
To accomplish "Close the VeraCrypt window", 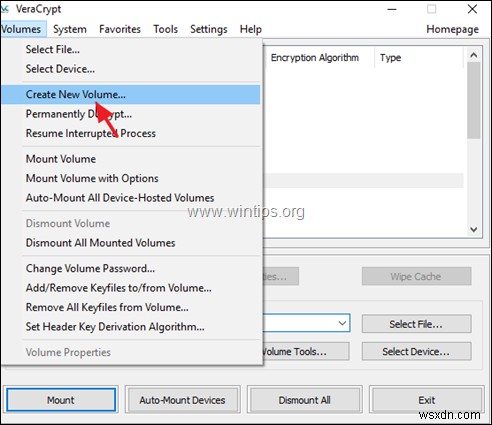I will [472, 9].
